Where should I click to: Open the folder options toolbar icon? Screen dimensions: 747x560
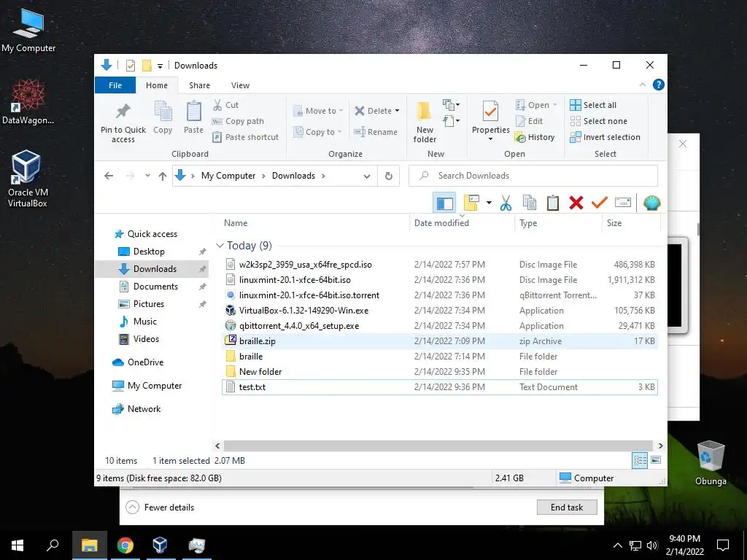[x=471, y=203]
